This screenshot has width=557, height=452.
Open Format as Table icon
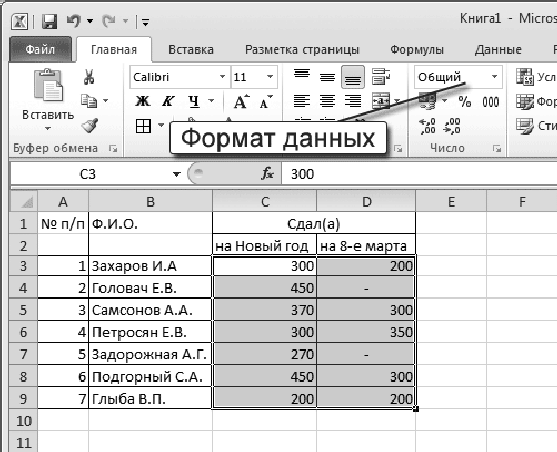524,102
